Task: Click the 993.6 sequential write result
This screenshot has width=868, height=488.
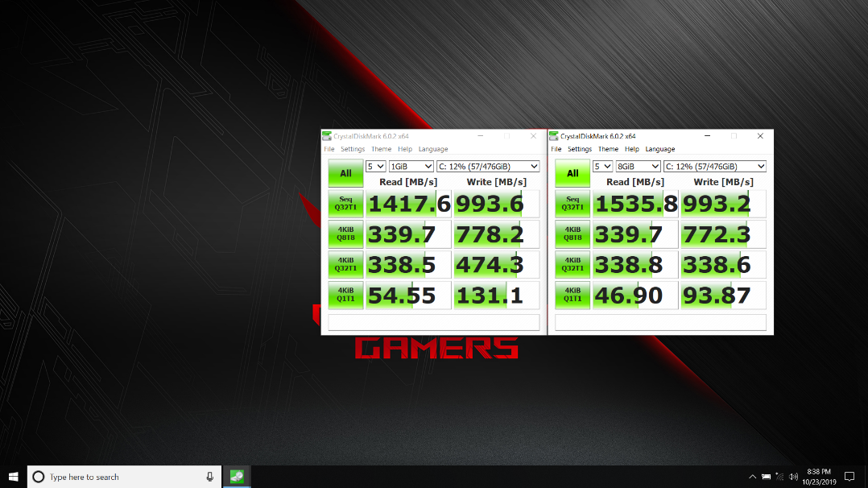Action: point(497,203)
